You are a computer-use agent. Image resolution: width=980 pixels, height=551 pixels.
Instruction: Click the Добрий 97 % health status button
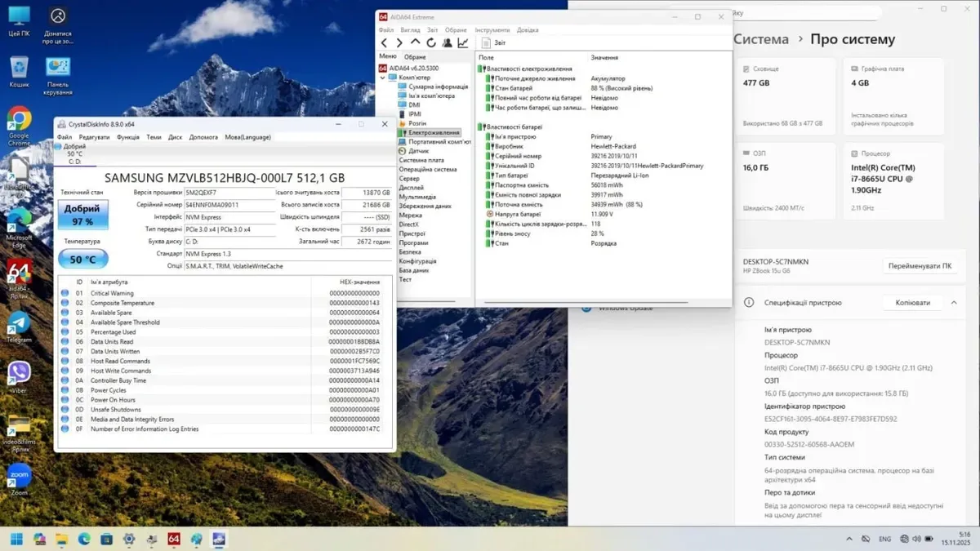click(x=82, y=216)
